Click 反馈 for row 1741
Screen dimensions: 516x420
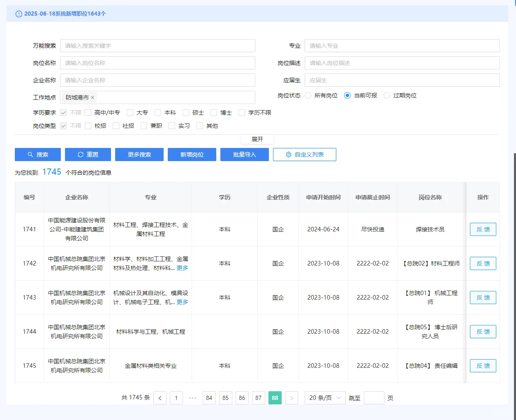coord(483,229)
